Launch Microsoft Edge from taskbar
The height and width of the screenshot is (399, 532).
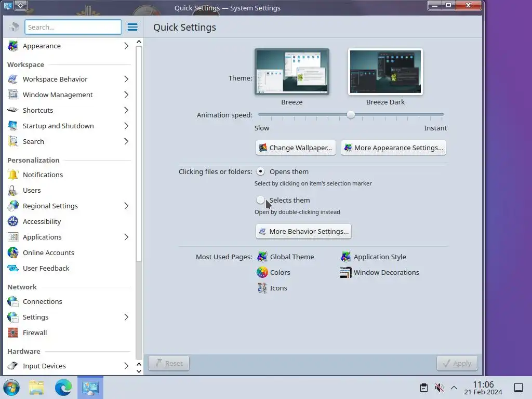[63, 388]
